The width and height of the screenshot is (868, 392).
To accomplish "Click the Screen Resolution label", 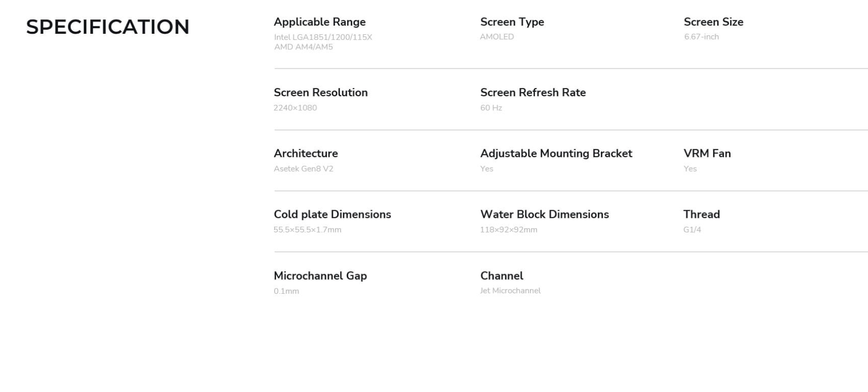I will [321, 93].
